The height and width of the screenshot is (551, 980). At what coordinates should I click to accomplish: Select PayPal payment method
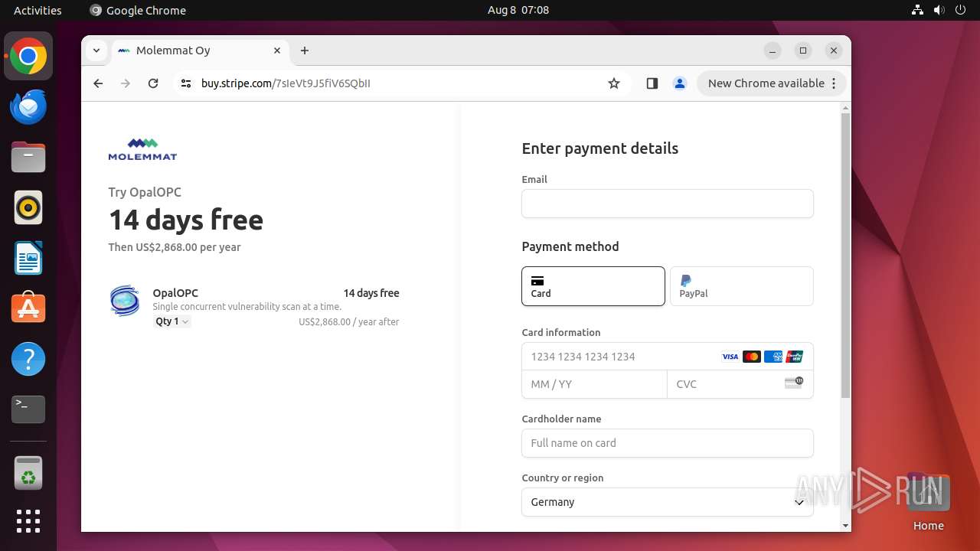[742, 286]
